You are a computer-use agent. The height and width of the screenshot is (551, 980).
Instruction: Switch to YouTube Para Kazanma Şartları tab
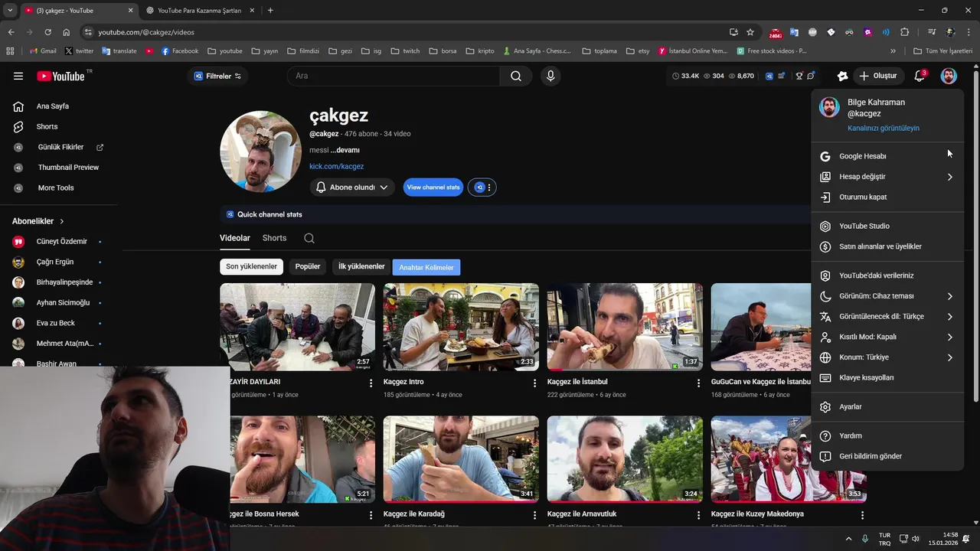[x=199, y=11]
